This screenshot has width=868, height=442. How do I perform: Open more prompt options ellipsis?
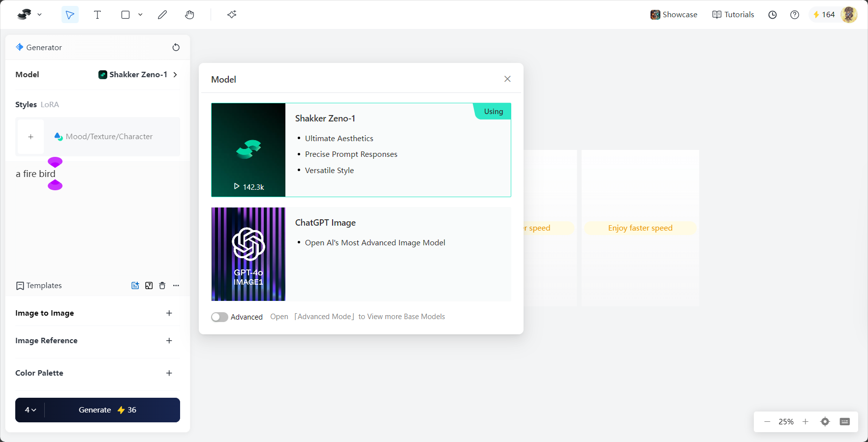tap(176, 286)
